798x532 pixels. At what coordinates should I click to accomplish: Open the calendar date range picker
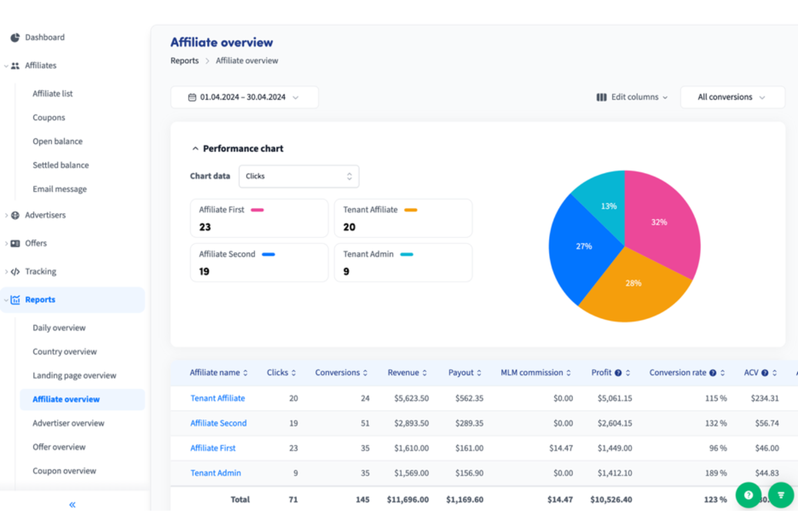244,97
